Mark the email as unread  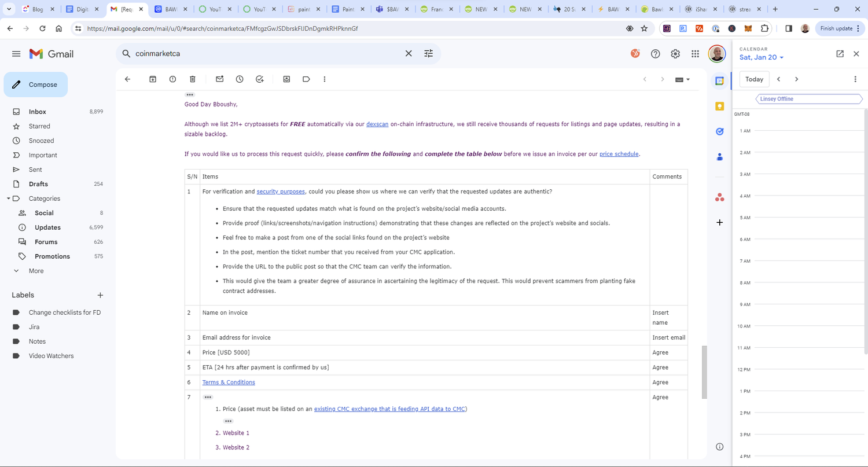click(219, 79)
